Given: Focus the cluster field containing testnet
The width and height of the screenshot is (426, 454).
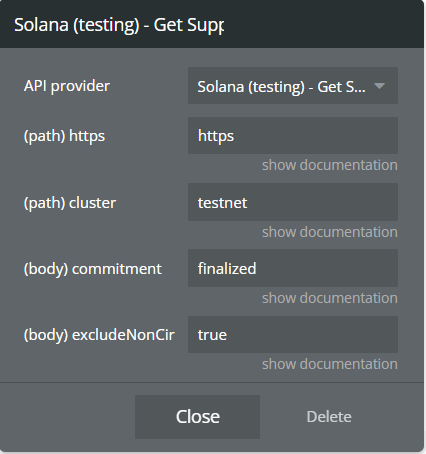Looking at the screenshot, I should coord(293,202).
